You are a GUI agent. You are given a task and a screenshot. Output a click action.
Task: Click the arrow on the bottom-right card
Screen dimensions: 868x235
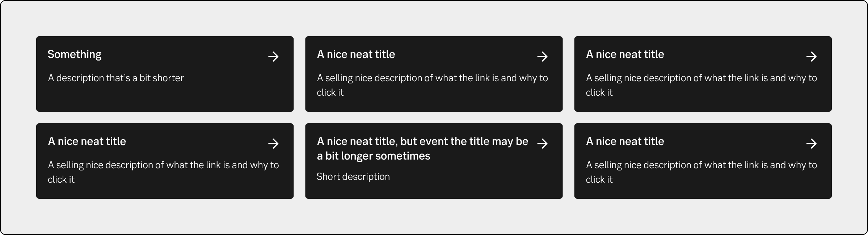tap(811, 144)
